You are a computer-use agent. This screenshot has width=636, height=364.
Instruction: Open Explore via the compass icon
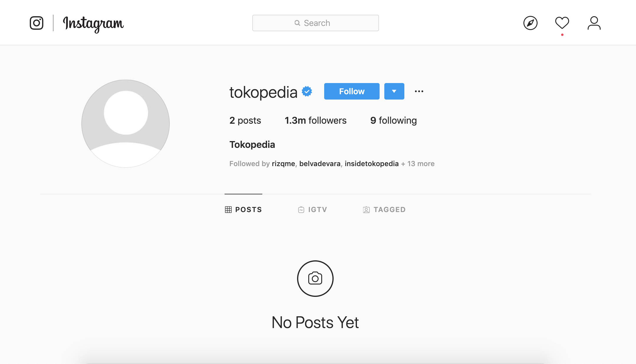click(x=530, y=23)
